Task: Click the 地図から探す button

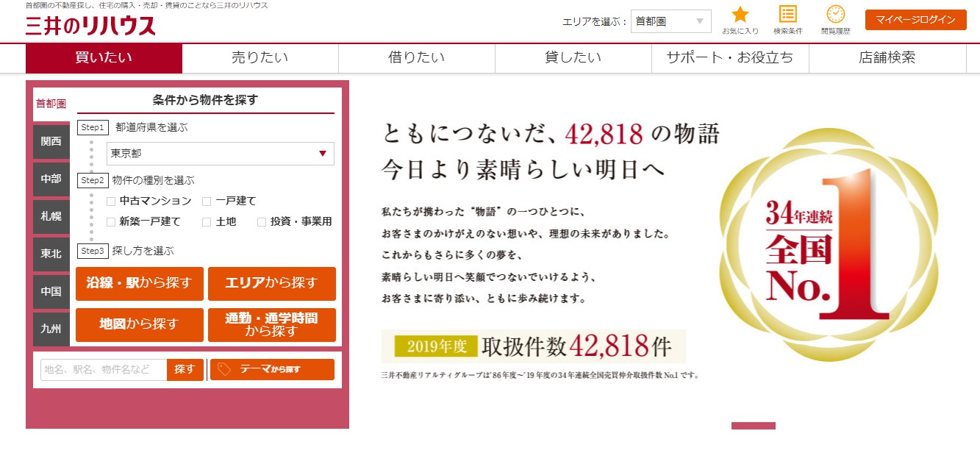Action: pyautogui.click(x=140, y=325)
